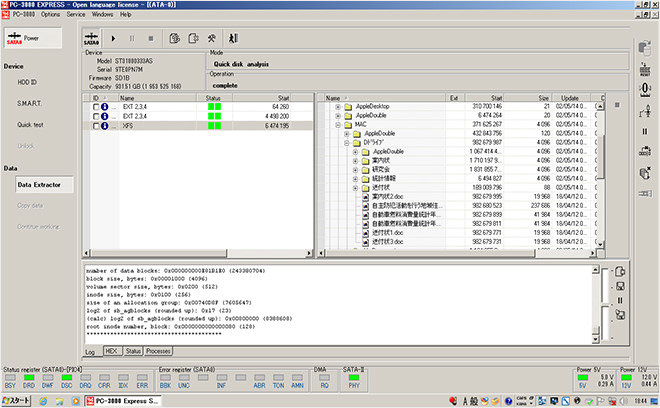Click the RESET icon in the right sidebar

[645, 69]
